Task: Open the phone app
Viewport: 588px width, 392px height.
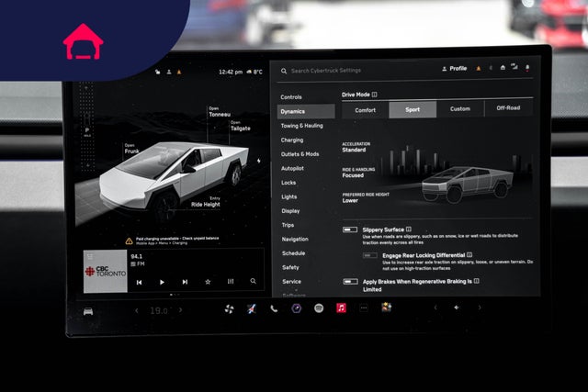Action: pos(274,308)
